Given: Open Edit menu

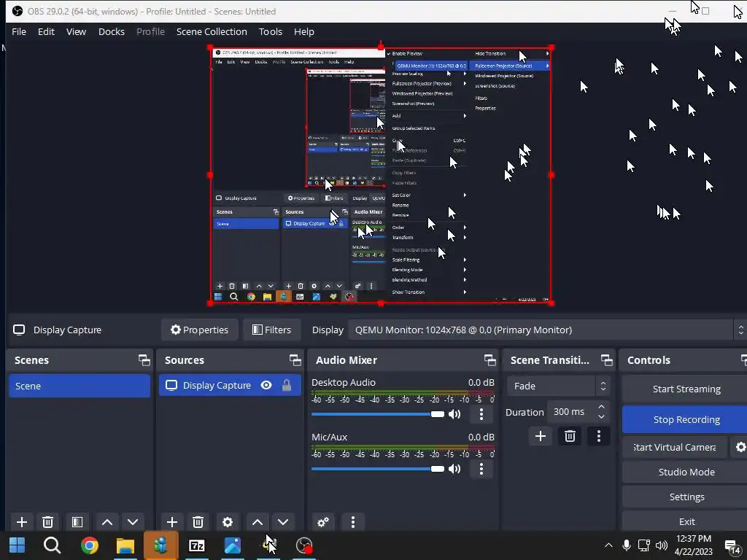Looking at the screenshot, I should pos(46,31).
